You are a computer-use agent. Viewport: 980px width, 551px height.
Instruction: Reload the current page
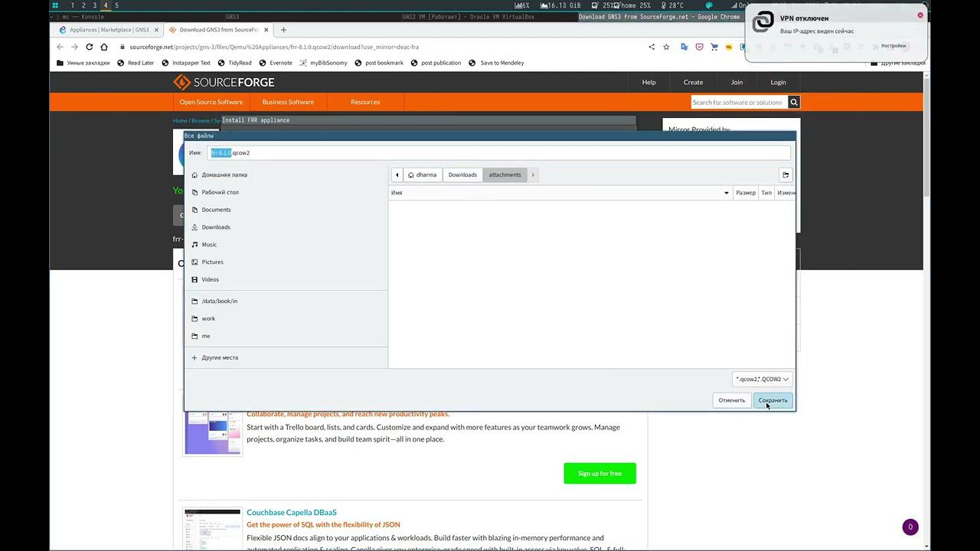[x=89, y=47]
